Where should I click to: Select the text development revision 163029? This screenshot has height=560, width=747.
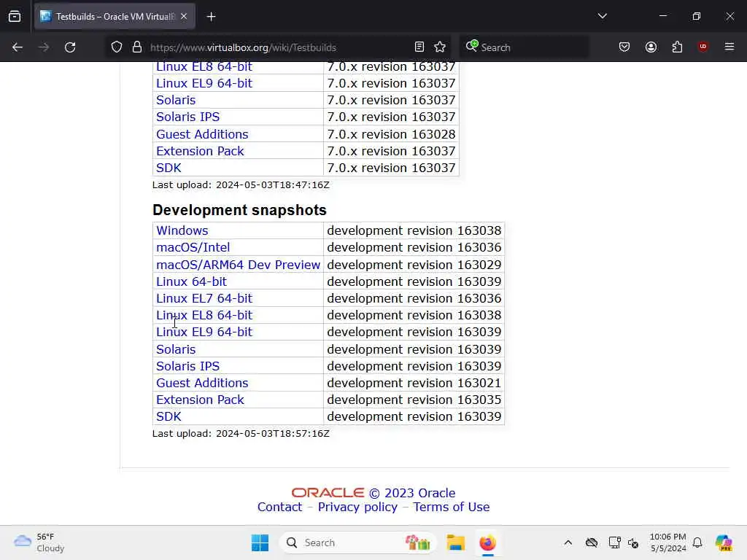414,265
